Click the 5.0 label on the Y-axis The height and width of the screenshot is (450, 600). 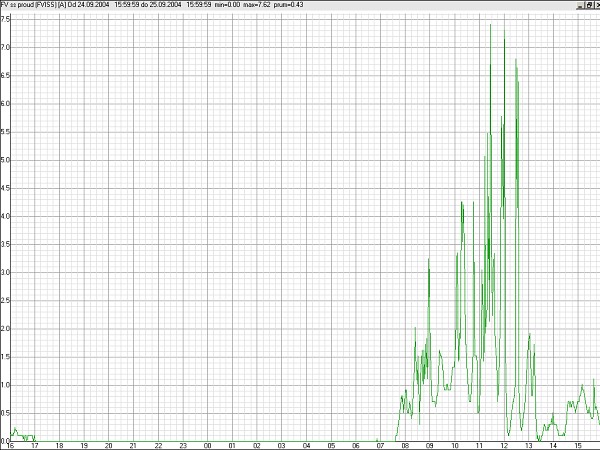pyautogui.click(x=5, y=159)
